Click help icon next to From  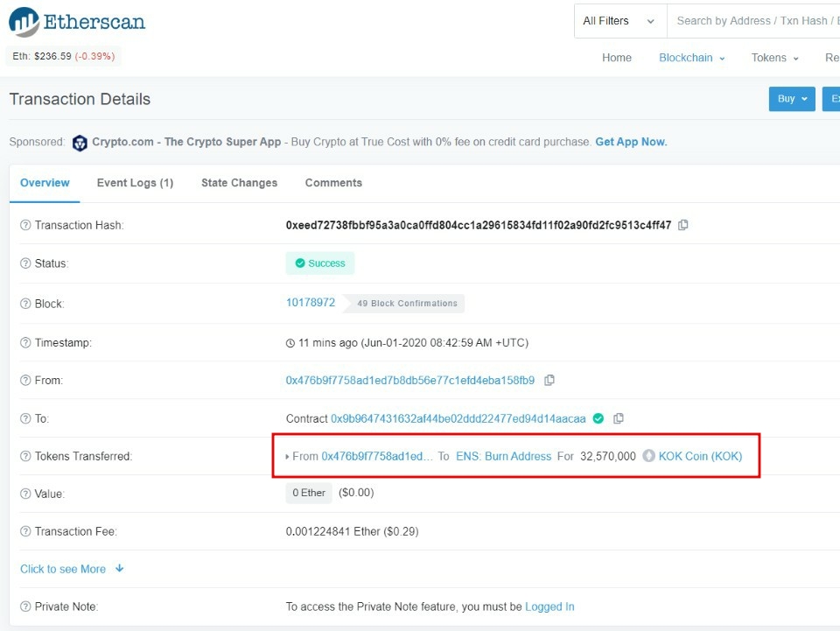coord(25,381)
